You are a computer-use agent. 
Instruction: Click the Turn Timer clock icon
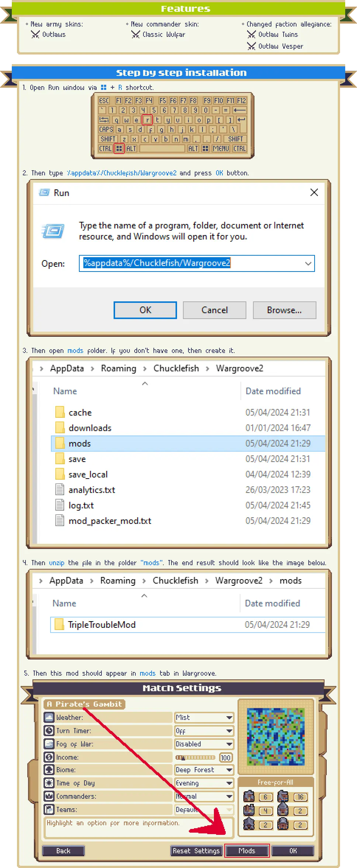(49, 731)
